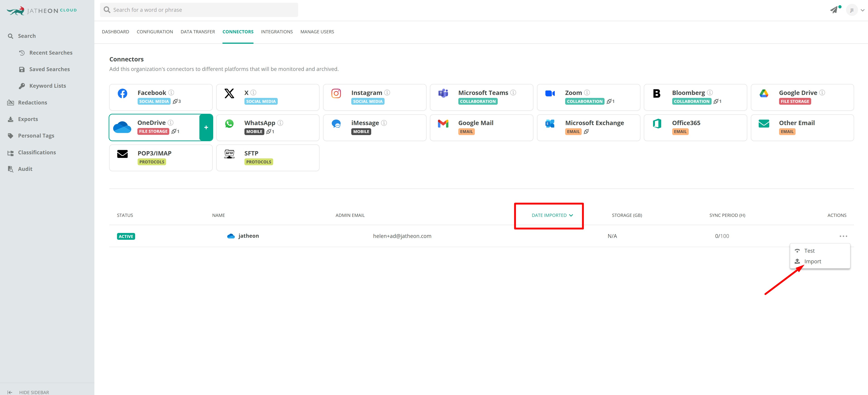Click the info icon next to Google Drive
Screen dimensions: 868x395
coord(822,92)
